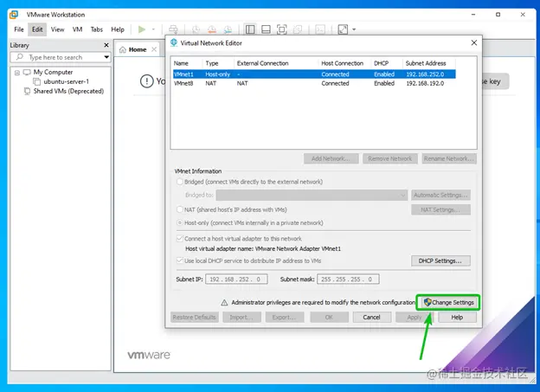Close the Virtual Network Editor dialog
The image size is (540, 392).
pos(474,42)
